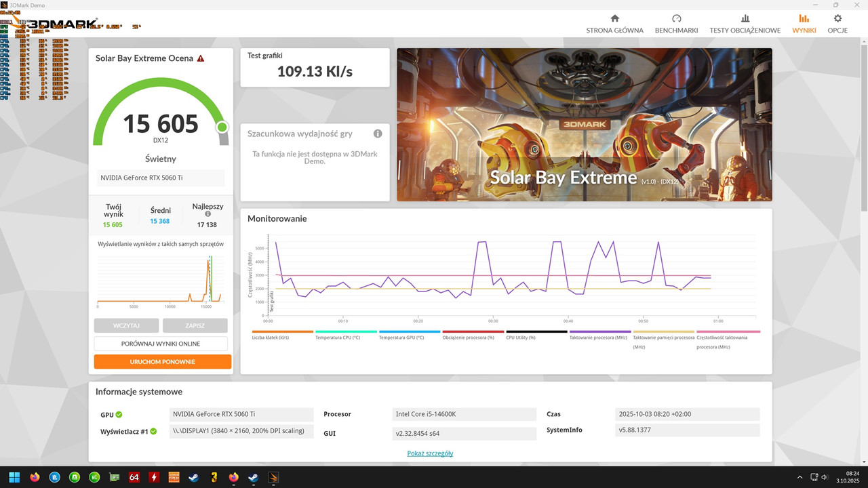Click the URUCHOM PONOWNIE button
This screenshot has width=868, height=488.
coord(162,362)
